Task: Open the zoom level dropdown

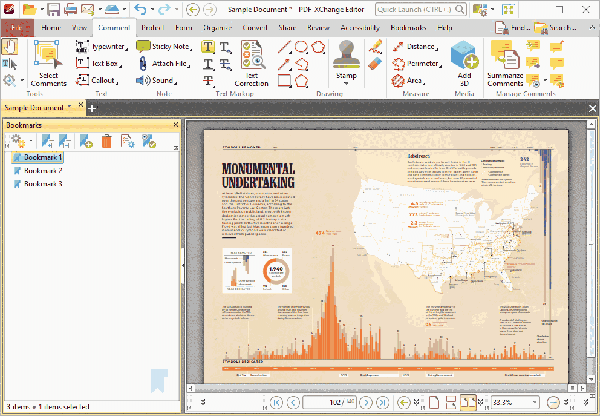Action: pyautogui.click(x=533, y=402)
